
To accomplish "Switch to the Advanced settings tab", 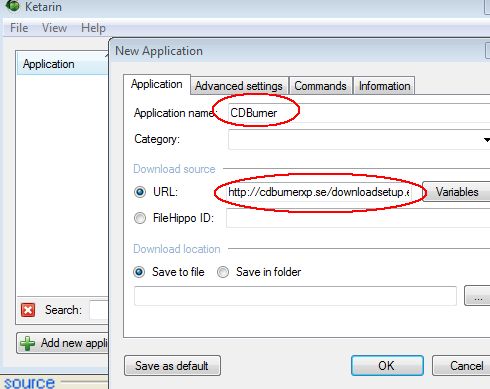I will point(239,86).
